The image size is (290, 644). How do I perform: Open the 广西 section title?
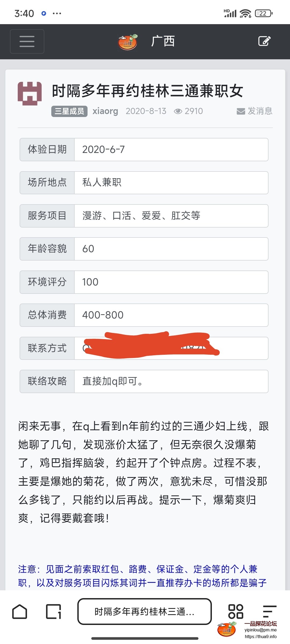[163, 41]
